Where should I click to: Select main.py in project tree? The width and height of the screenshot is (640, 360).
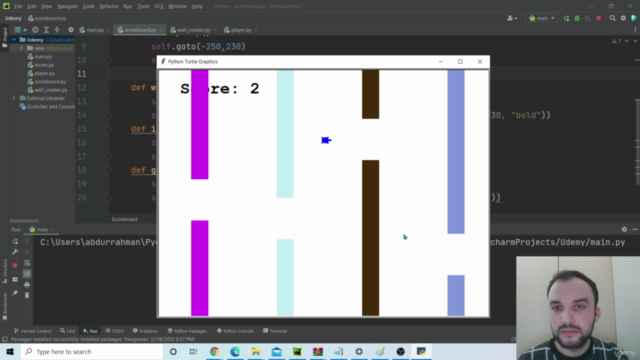coord(40,57)
